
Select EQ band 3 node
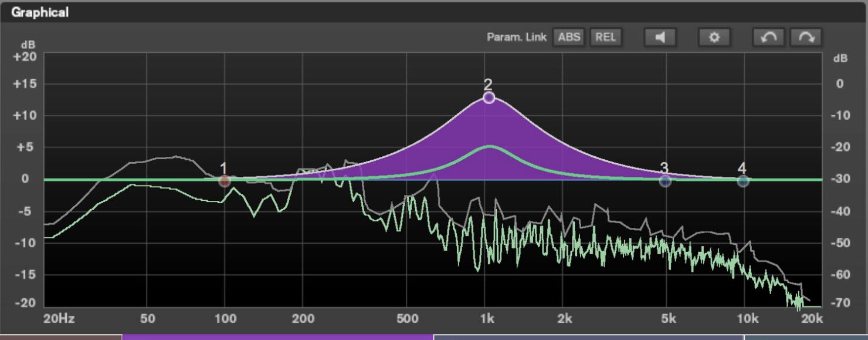[x=665, y=181]
